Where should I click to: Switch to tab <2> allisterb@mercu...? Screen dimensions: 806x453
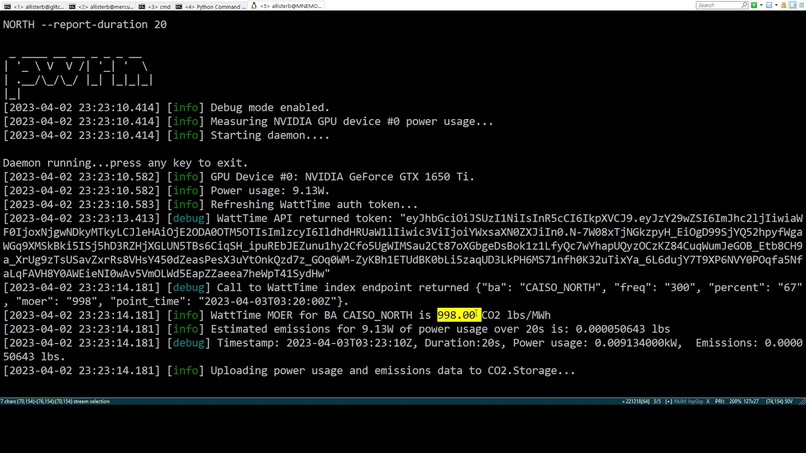pos(103,6)
